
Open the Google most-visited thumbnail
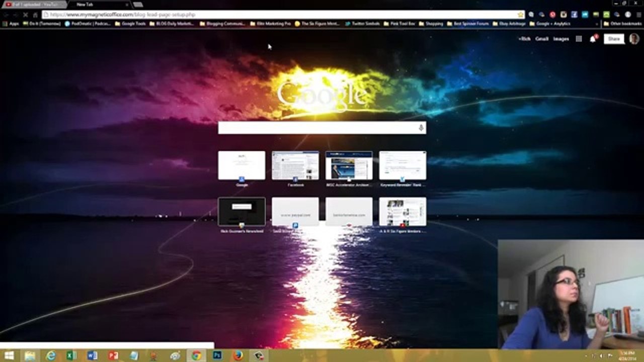pyautogui.click(x=242, y=165)
